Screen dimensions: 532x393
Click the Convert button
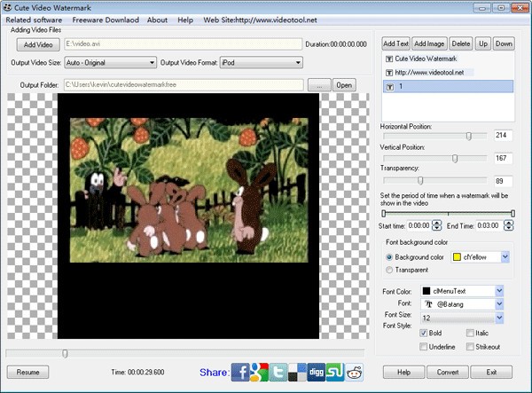(x=449, y=372)
